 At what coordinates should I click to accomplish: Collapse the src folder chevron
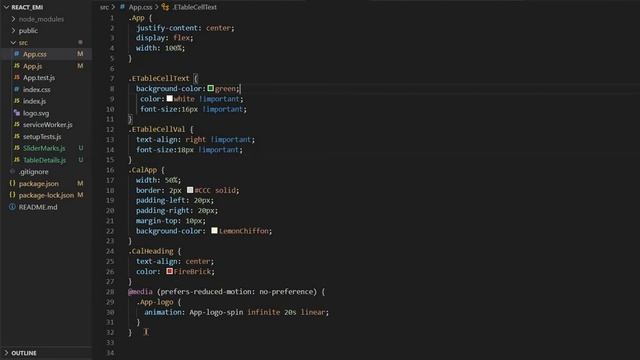click(x=13, y=42)
